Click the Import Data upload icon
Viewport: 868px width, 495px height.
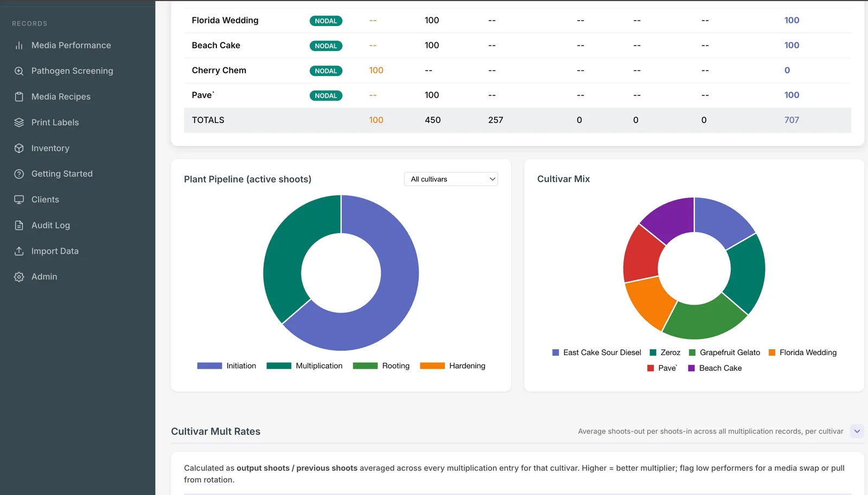coord(19,251)
